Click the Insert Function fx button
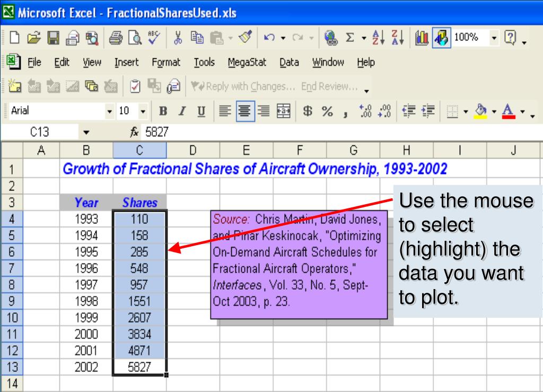Screen dimensions: 543x392 (x=134, y=132)
